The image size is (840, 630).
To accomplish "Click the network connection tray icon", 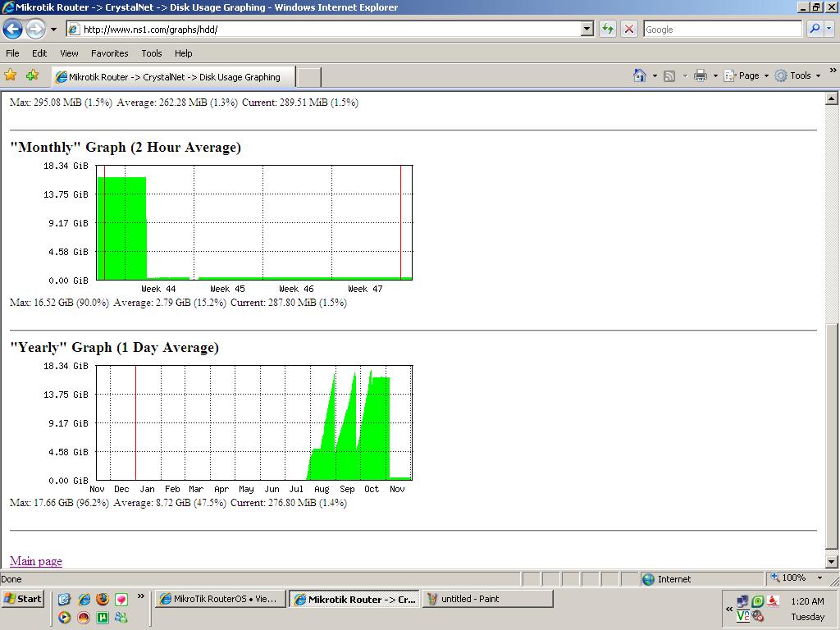I will [x=742, y=601].
